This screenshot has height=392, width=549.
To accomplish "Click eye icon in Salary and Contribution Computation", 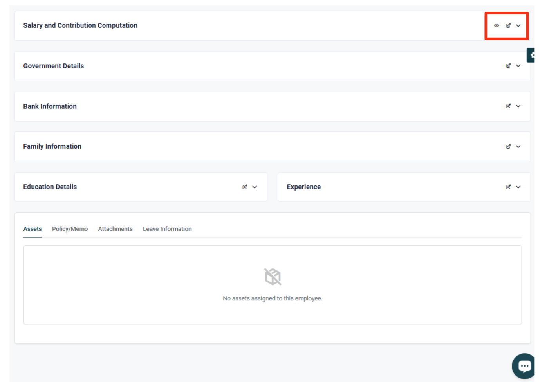I will 496,26.
